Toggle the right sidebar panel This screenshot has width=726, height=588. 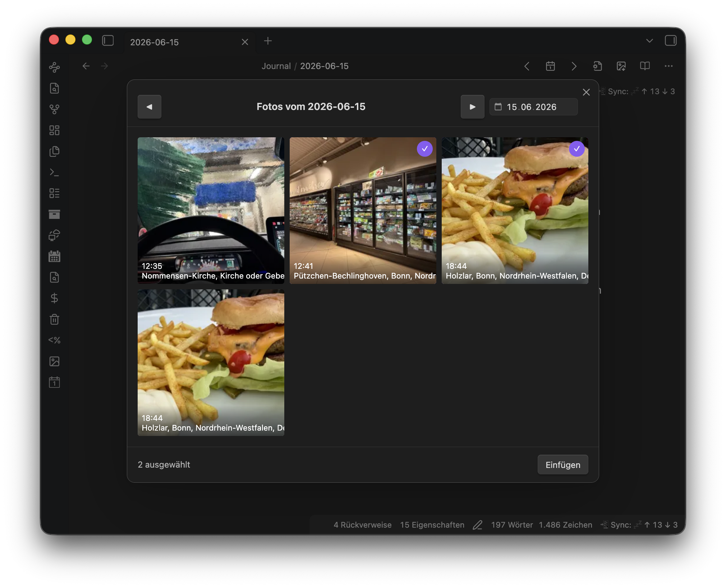[x=671, y=40]
